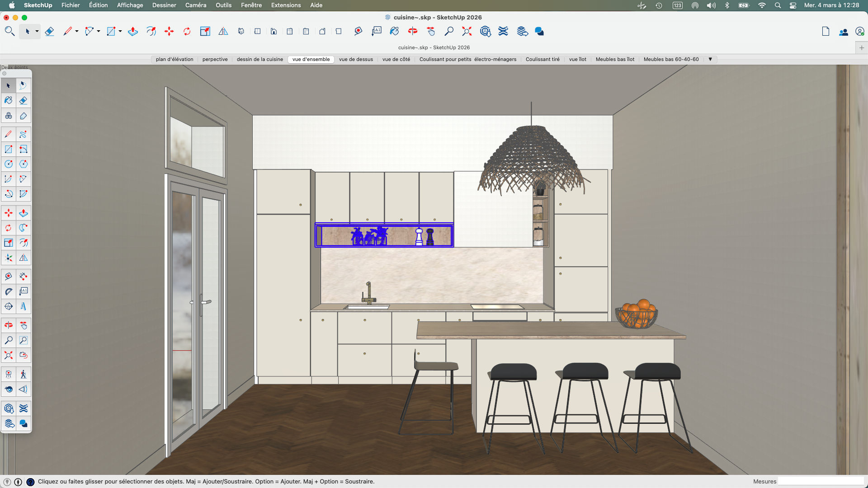Select the Walk tool in the sidebar
The height and width of the screenshot is (488, 868).
point(23,374)
